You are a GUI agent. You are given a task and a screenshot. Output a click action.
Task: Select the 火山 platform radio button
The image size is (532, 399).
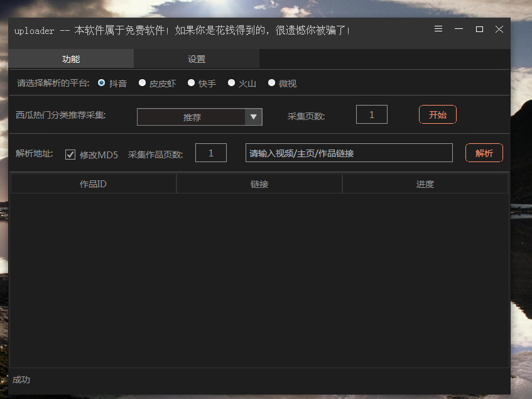231,83
